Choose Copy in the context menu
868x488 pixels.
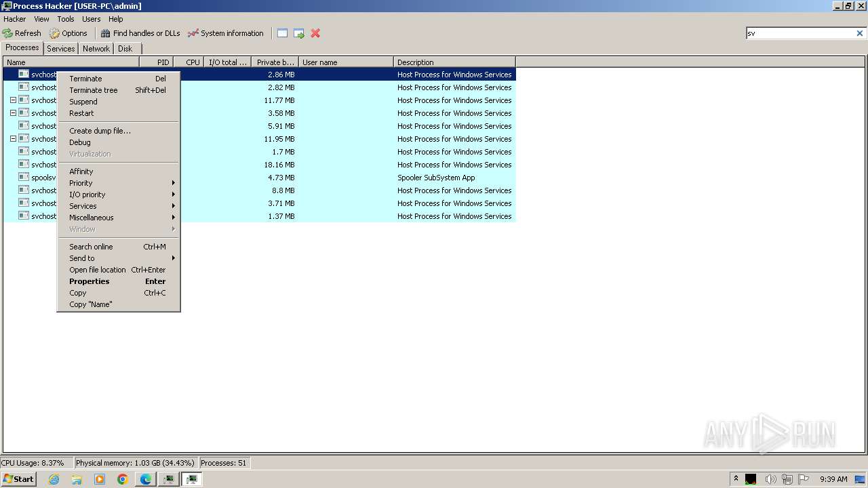(118, 293)
